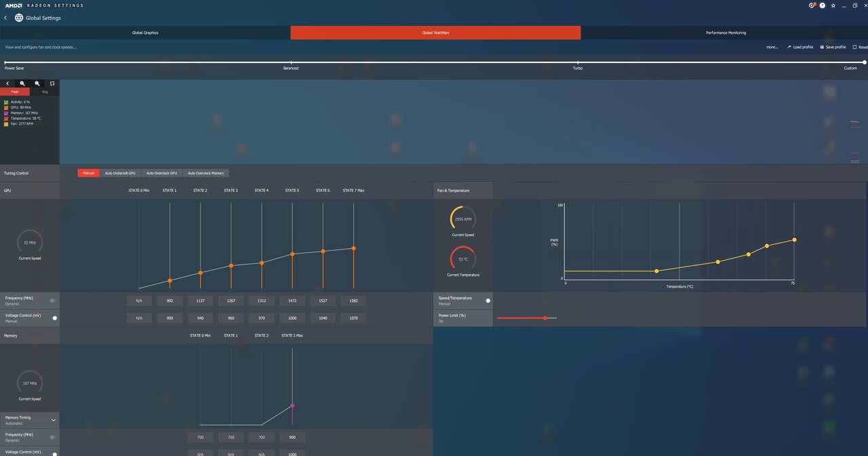Image resolution: width=868 pixels, height=456 pixels.
Task: Select the Custom profile point
Action: 864,62
